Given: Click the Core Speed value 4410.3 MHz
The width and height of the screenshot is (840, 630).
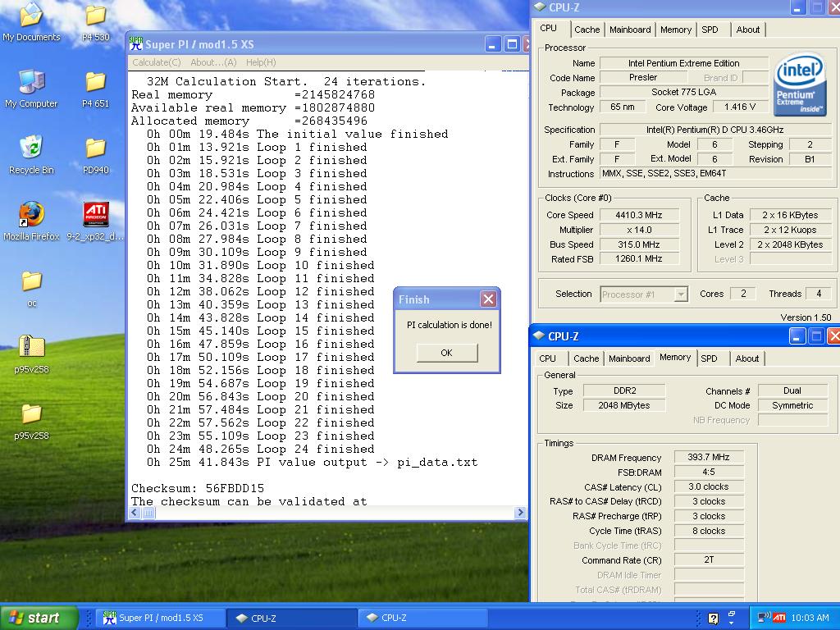Looking at the screenshot, I should [x=639, y=215].
